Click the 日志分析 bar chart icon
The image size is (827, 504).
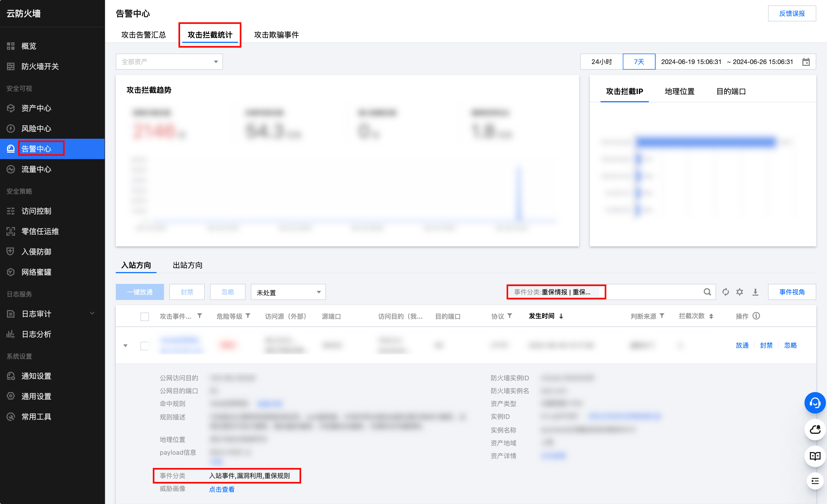[x=11, y=334]
